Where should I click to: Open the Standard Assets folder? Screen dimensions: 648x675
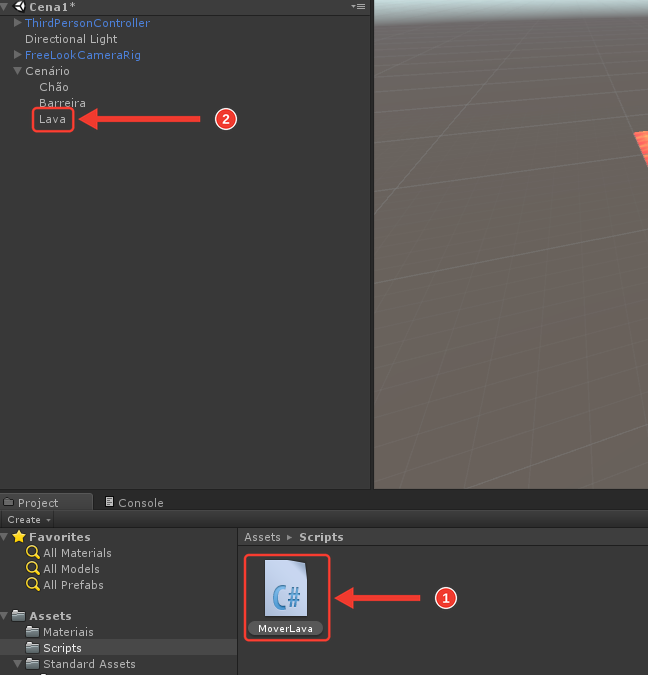click(89, 663)
